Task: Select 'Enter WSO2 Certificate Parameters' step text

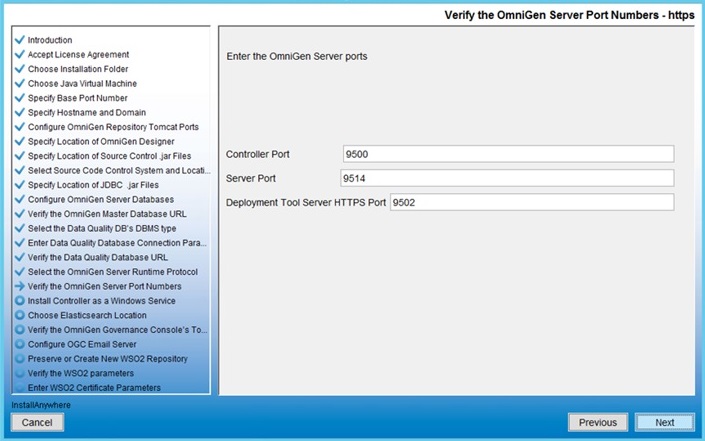Action: pos(94,388)
